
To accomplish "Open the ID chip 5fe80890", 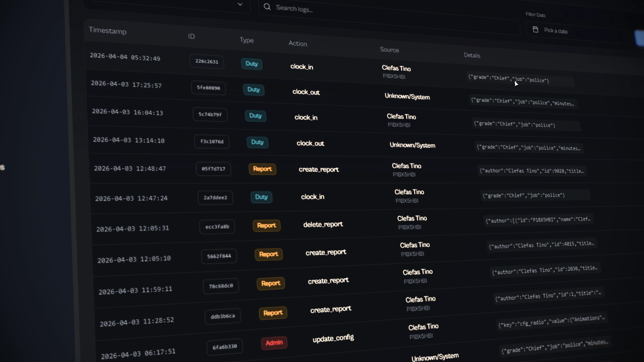I will click(208, 88).
